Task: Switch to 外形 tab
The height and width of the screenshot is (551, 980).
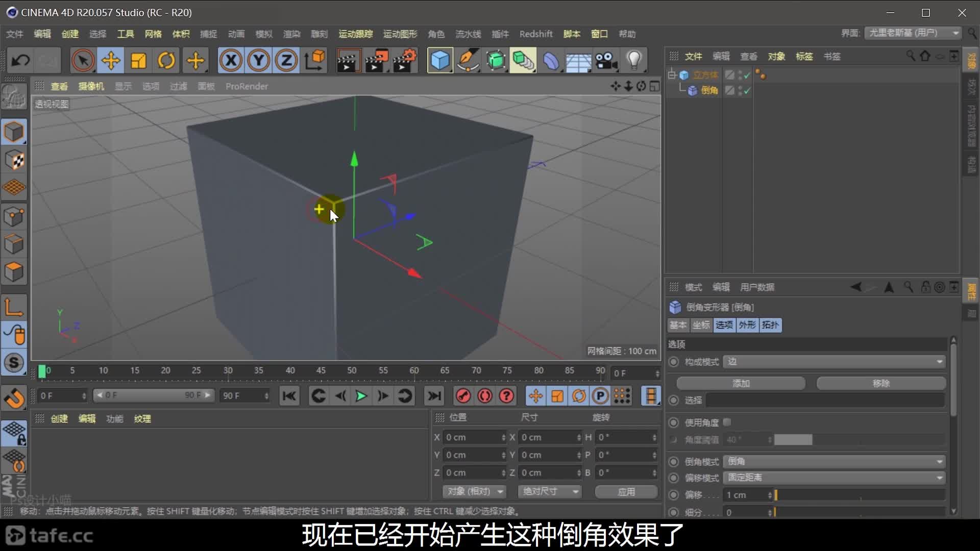Action: point(747,325)
